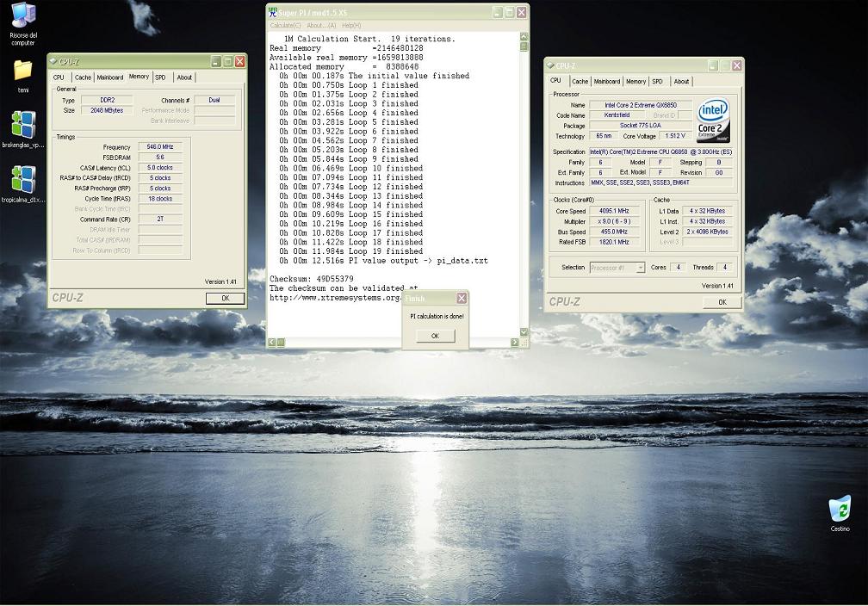Open Memory tab in right CPU-Z
The height and width of the screenshot is (606, 868).
[636, 82]
